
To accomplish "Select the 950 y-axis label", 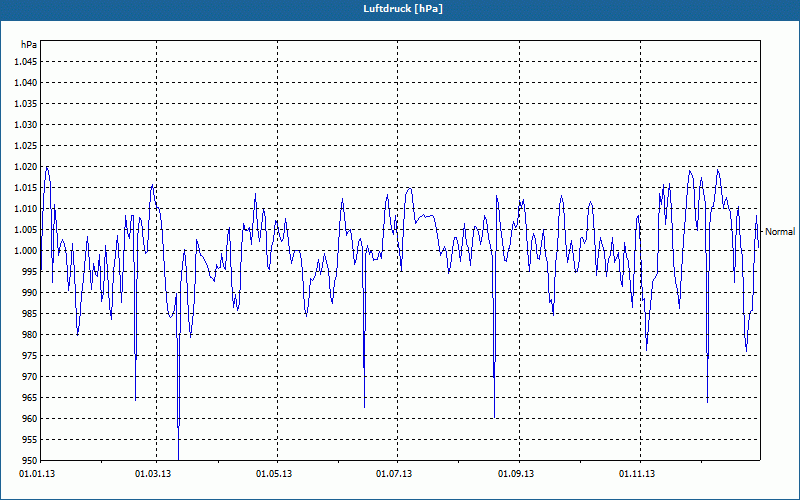I will pos(30,461).
